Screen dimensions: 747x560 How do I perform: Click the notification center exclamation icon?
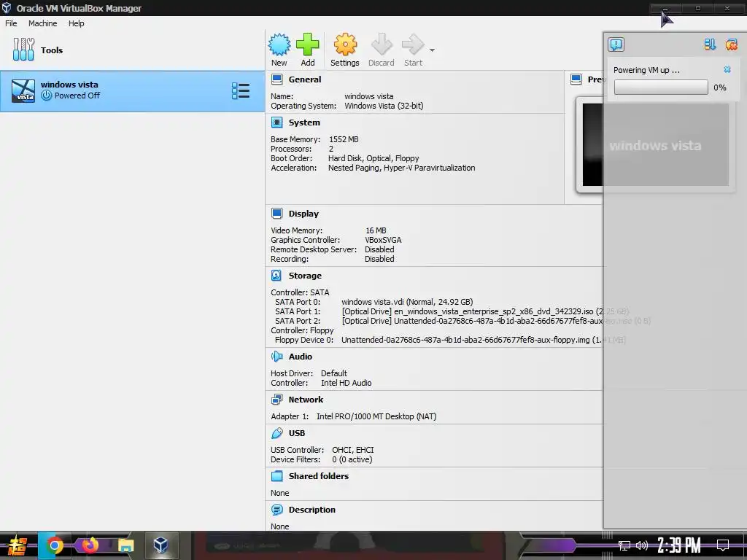[x=616, y=44]
